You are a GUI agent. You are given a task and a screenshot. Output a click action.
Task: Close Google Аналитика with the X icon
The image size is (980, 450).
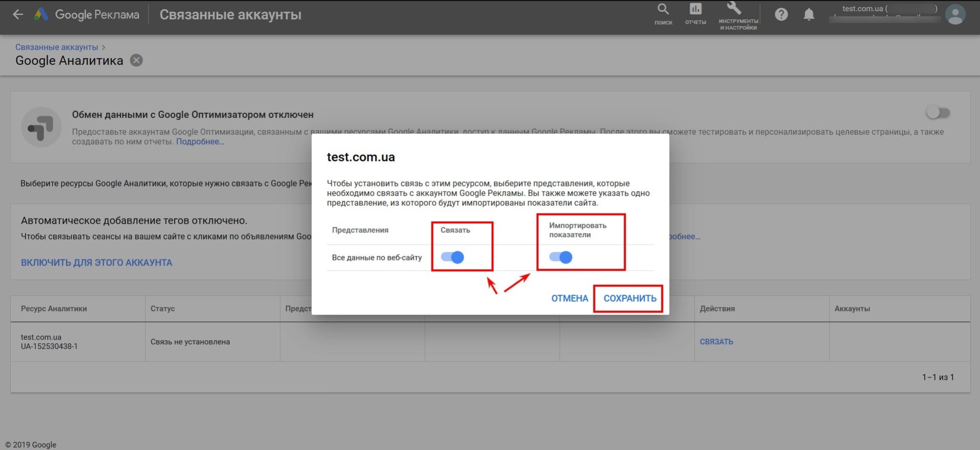tap(136, 61)
